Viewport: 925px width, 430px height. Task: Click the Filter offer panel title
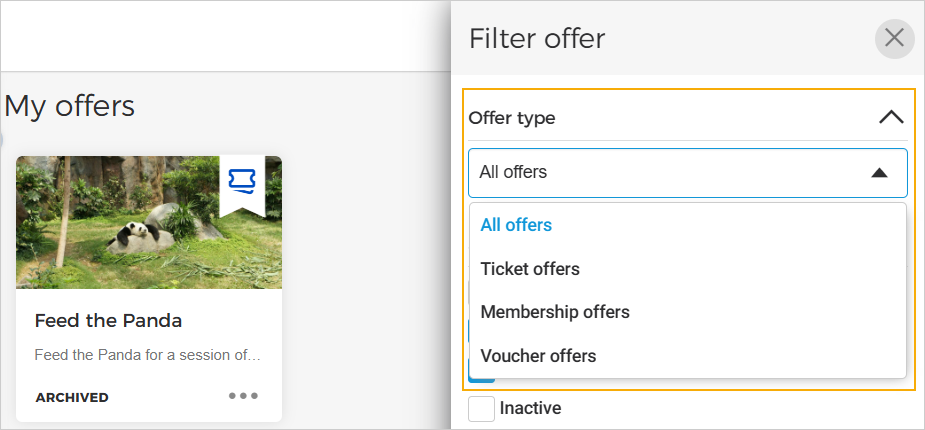coord(537,39)
